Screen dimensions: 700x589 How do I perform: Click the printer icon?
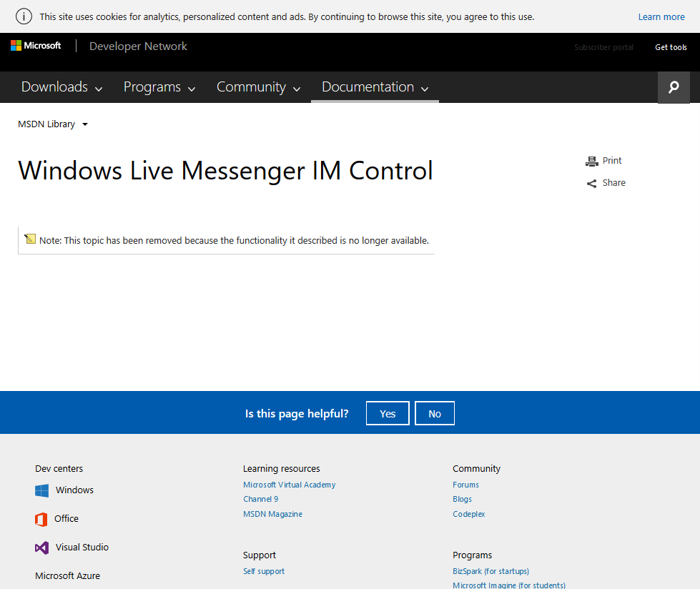[591, 161]
